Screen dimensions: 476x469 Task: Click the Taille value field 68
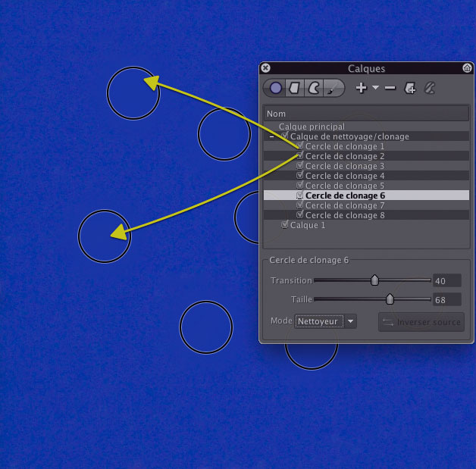point(447,300)
